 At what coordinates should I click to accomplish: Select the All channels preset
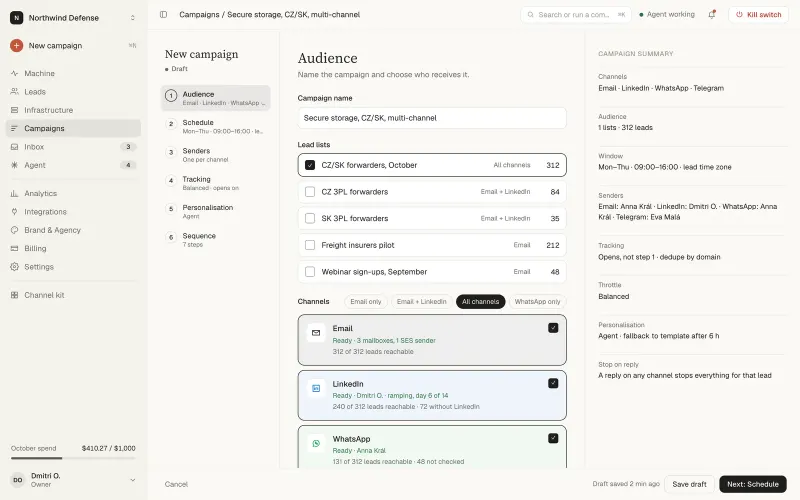[x=481, y=302]
